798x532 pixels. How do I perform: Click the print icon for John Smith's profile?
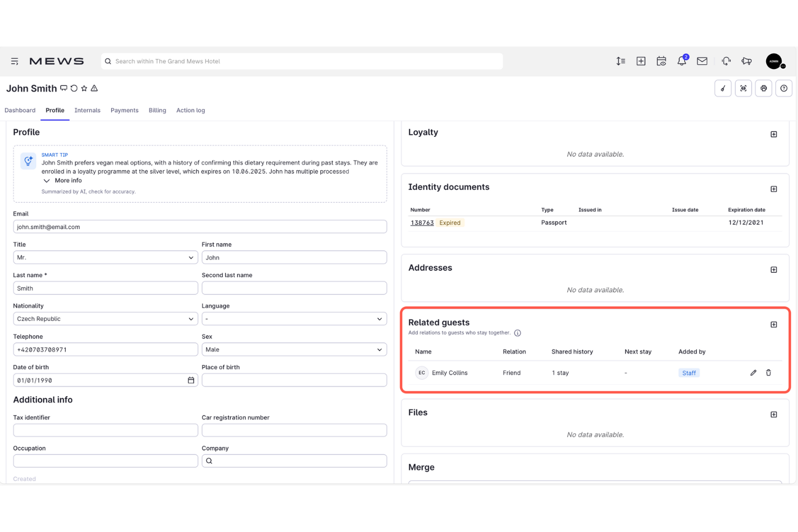[x=763, y=88]
